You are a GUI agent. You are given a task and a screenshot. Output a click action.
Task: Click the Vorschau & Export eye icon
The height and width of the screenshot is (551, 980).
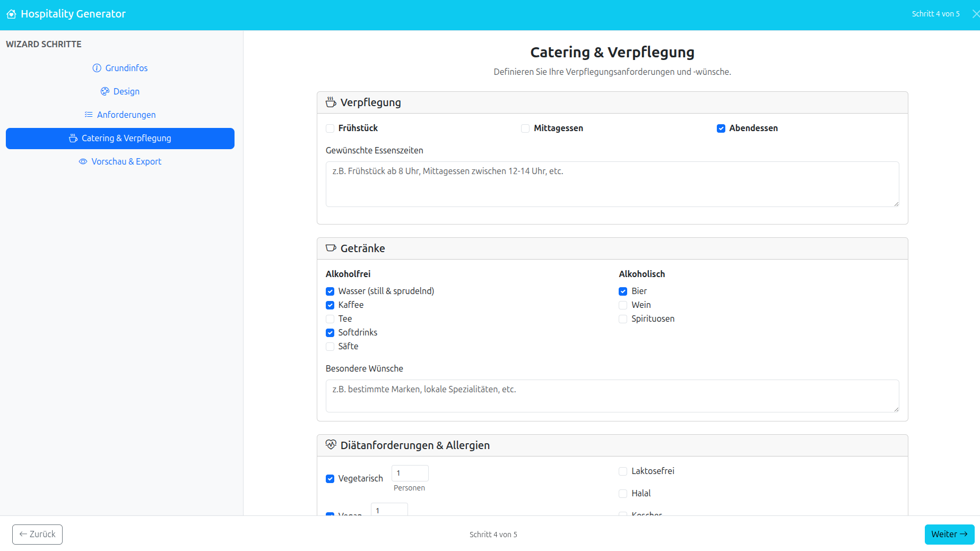pyautogui.click(x=83, y=161)
